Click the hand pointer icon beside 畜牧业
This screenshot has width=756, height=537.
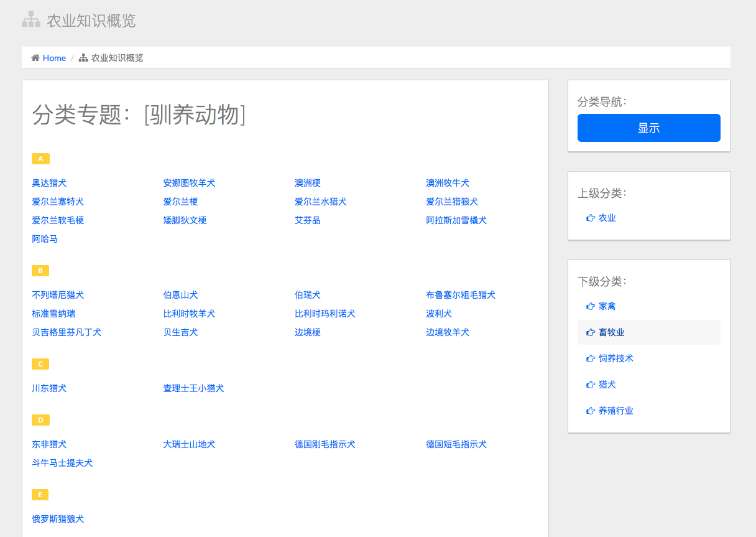click(590, 332)
